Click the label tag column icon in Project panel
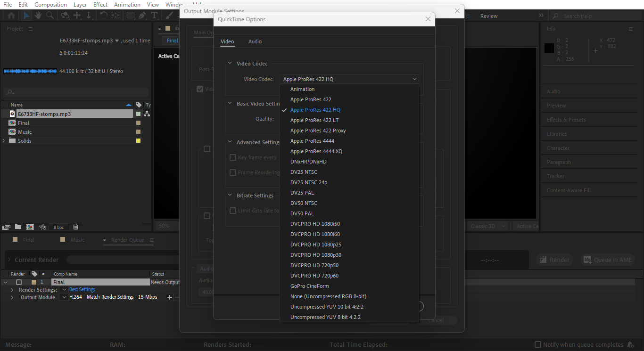644x351 pixels. tap(139, 105)
